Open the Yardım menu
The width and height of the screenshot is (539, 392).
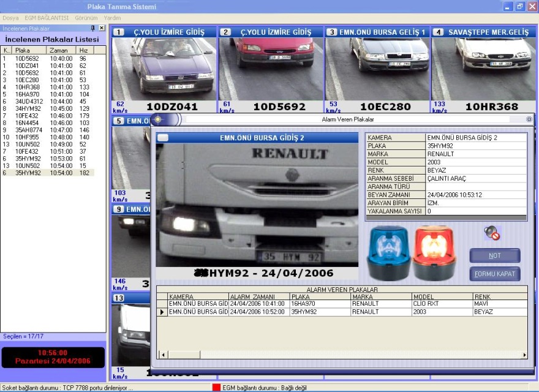point(113,18)
